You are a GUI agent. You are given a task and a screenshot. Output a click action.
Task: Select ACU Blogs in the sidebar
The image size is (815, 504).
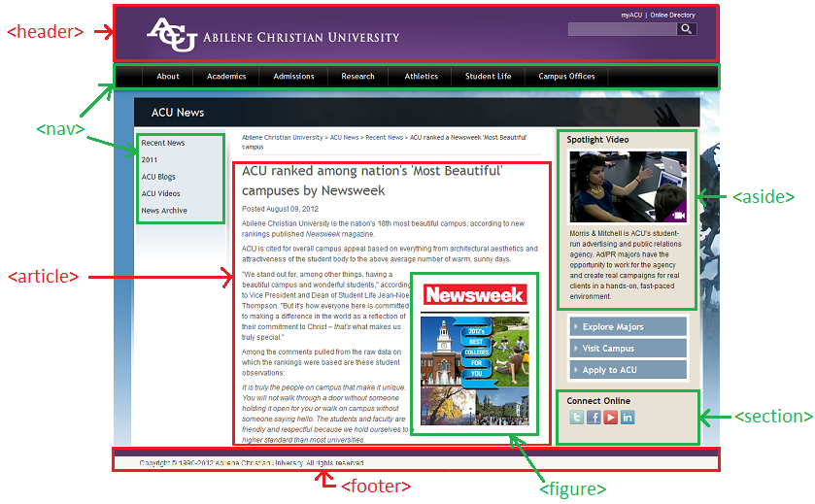pyautogui.click(x=158, y=177)
